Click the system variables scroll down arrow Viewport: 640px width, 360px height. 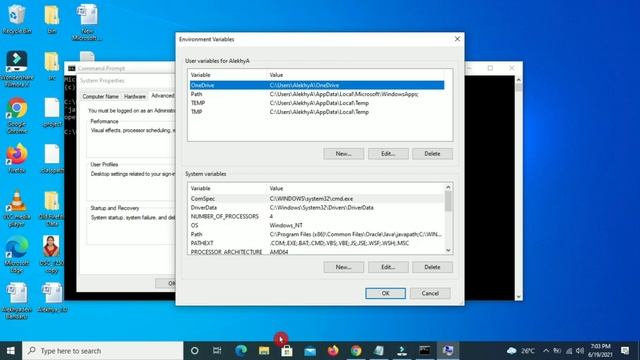(448, 250)
